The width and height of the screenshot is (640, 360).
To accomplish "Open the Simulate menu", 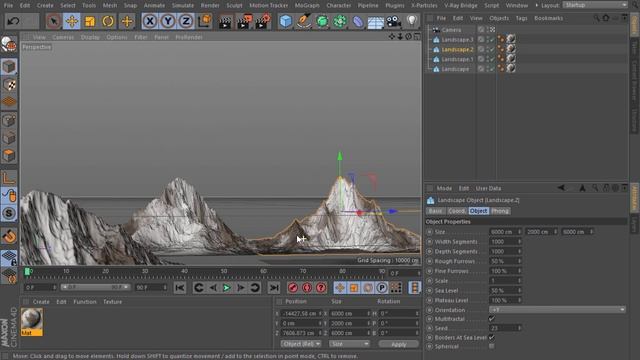I will point(182,5).
